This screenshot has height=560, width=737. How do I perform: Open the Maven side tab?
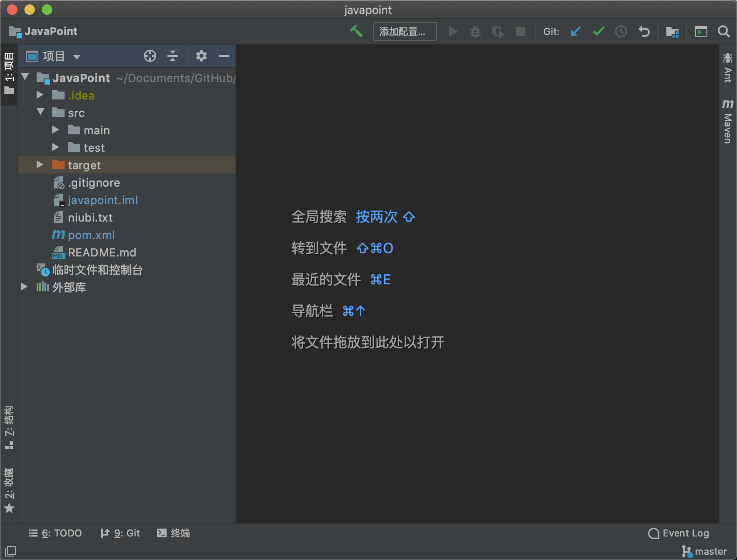click(x=727, y=121)
